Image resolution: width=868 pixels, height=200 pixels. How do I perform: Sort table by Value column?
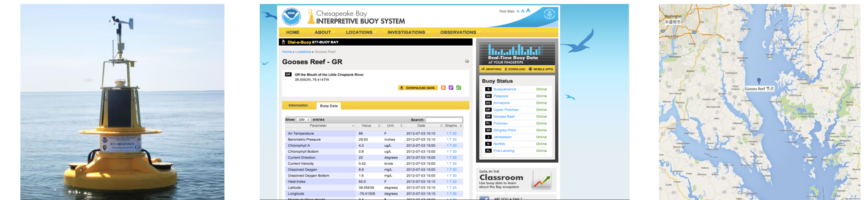[366, 126]
